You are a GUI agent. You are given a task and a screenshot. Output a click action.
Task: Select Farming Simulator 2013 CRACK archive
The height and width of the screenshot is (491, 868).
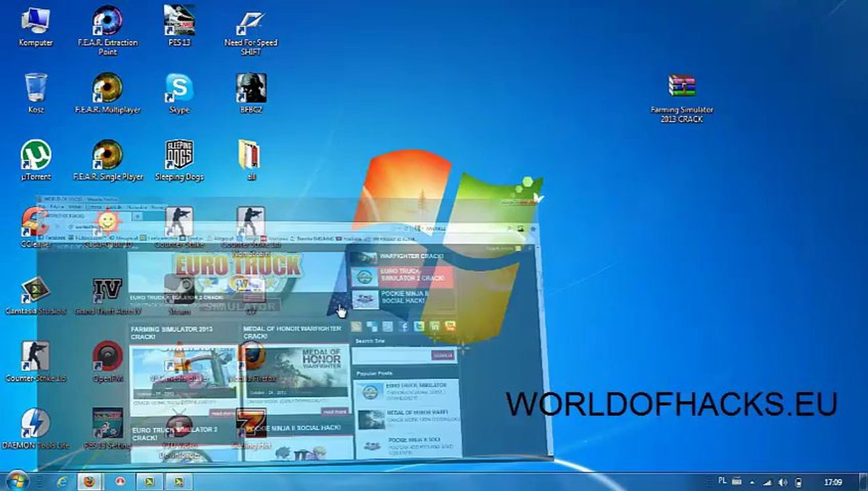(x=682, y=98)
